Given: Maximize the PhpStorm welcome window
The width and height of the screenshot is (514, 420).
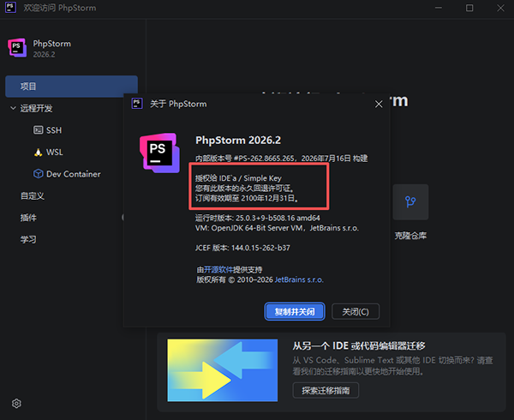Looking at the screenshot, I should [469, 8].
